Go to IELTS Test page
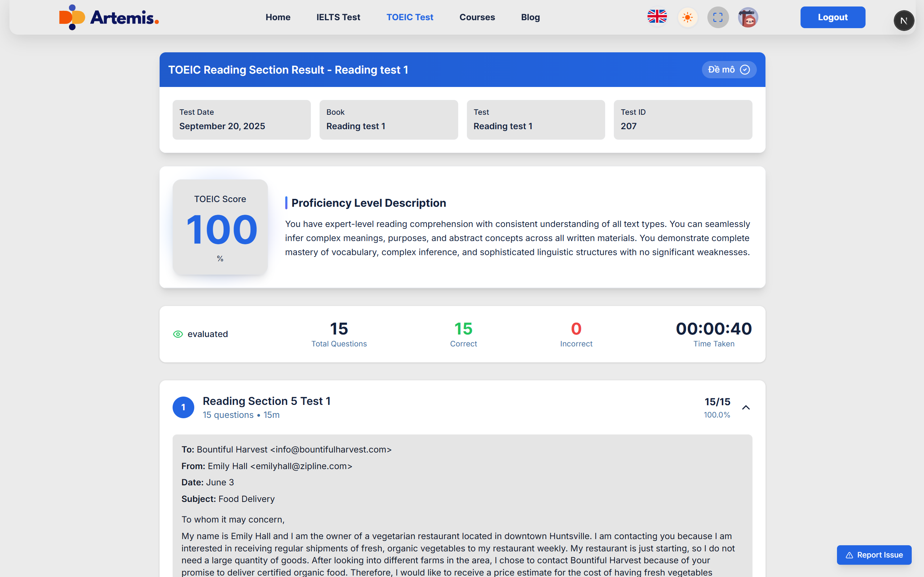Screen dimensions: 924x577 (338, 17)
